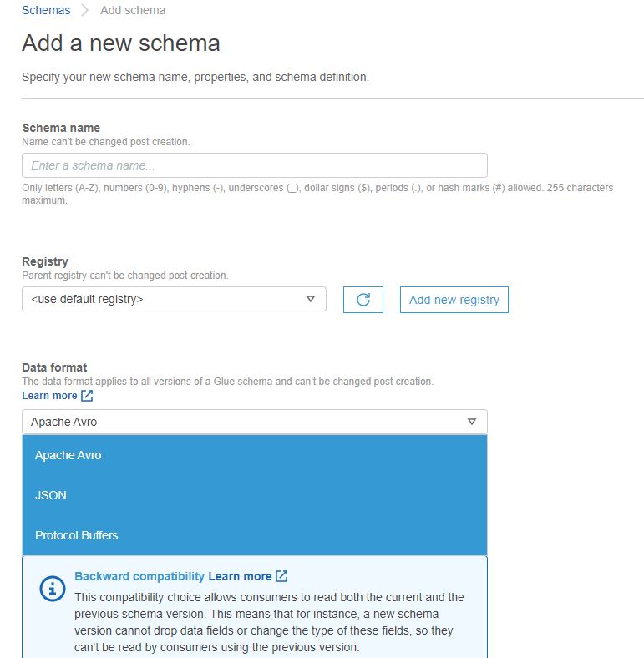This screenshot has width=644, height=658.
Task: Click the breadcrumb chevron separator after Schemas
Action: [85, 10]
